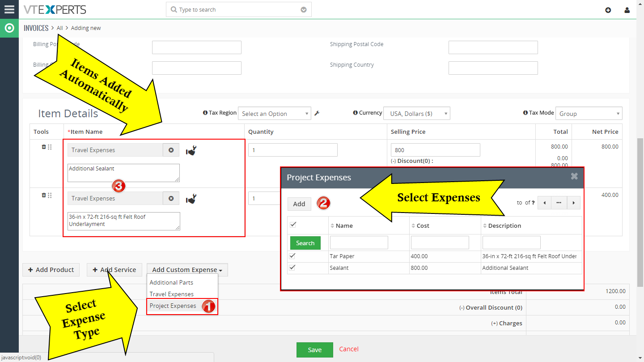This screenshot has width=644, height=362.
Task: Cancel the invoice creation
Action: pyautogui.click(x=349, y=349)
